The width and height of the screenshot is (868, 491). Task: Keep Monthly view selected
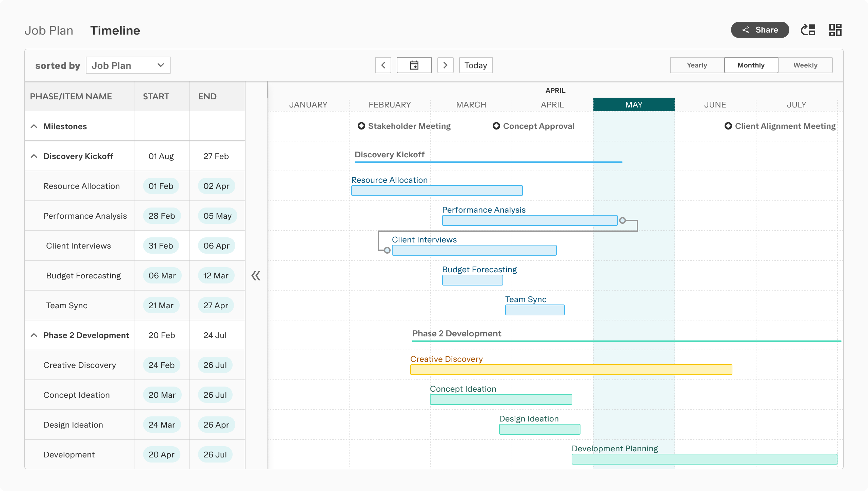pyautogui.click(x=751, y=65)
